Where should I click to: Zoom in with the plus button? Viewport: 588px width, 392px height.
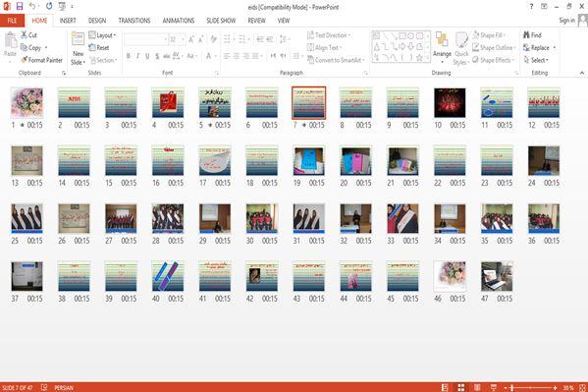click(x=555, y=387)
